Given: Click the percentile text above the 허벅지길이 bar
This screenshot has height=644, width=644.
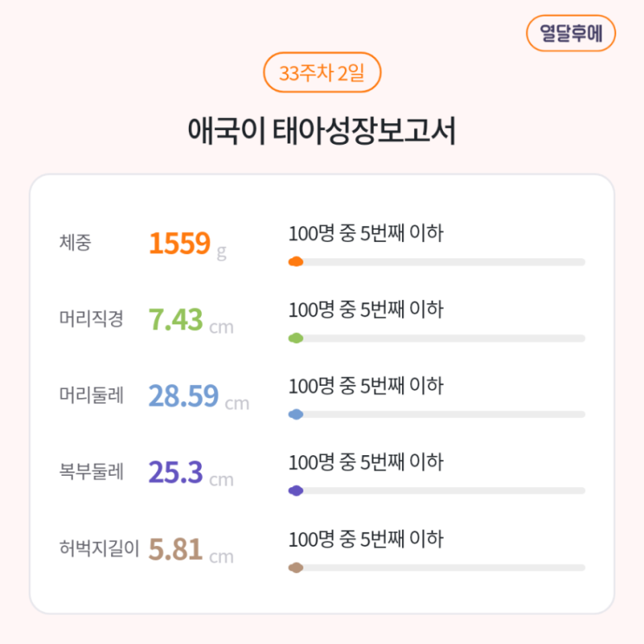Looking at the screenshot, I should coord(365,539).
